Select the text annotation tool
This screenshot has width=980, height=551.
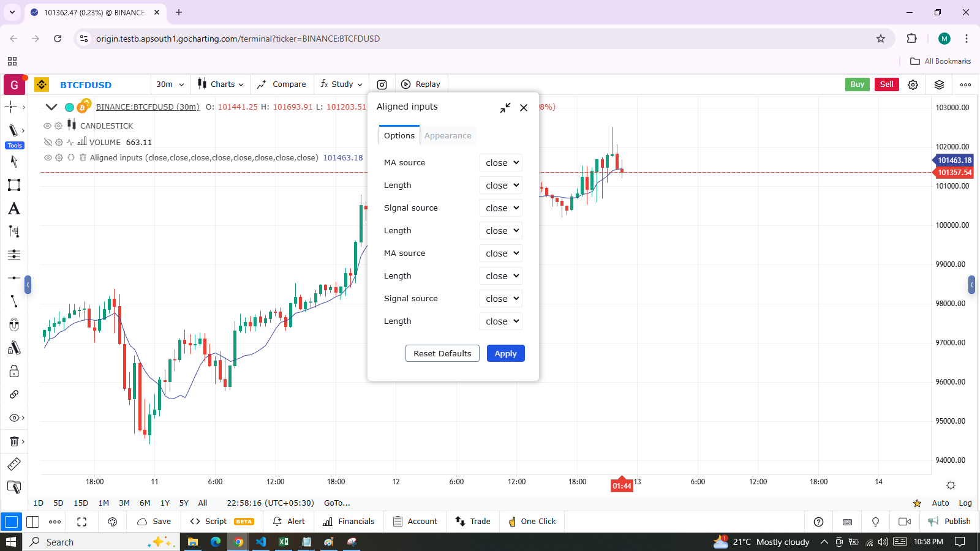14,209
